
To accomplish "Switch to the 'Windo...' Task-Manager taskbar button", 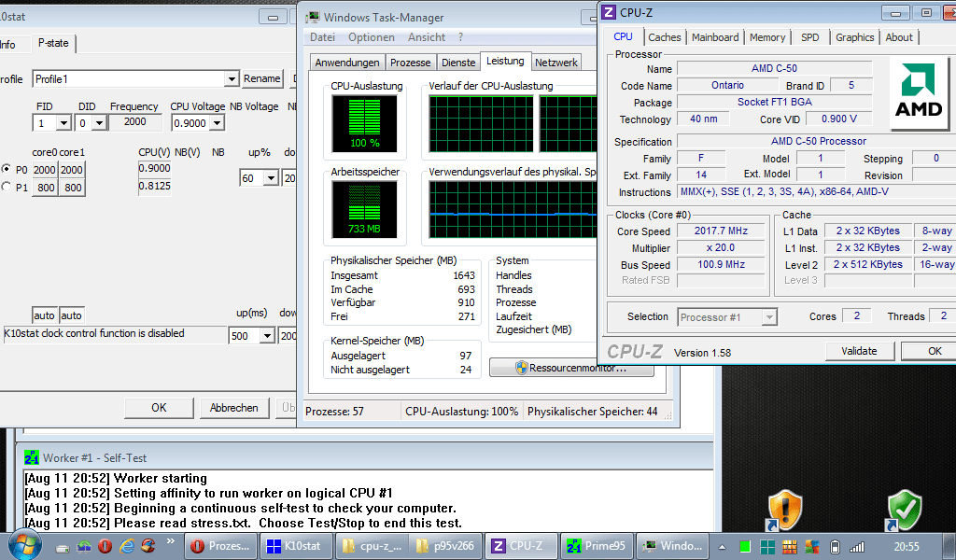I will 672,546.
